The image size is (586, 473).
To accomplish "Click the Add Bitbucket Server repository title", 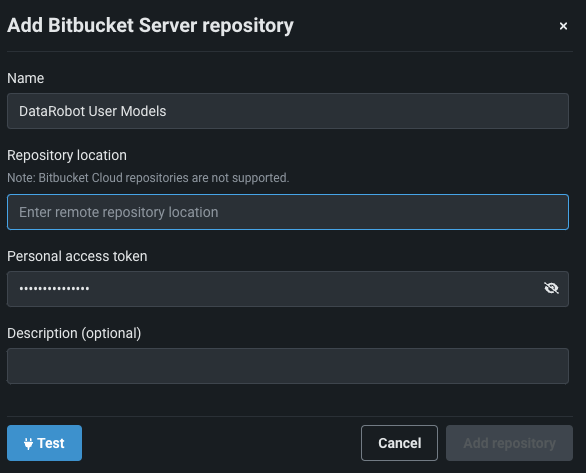I will (150, 26).
